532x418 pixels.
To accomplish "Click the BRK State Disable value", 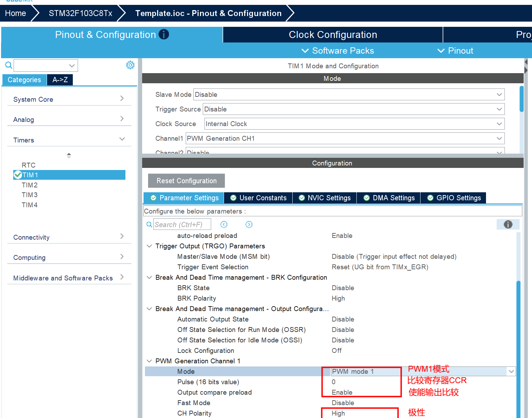I will [x=343, y=288].
